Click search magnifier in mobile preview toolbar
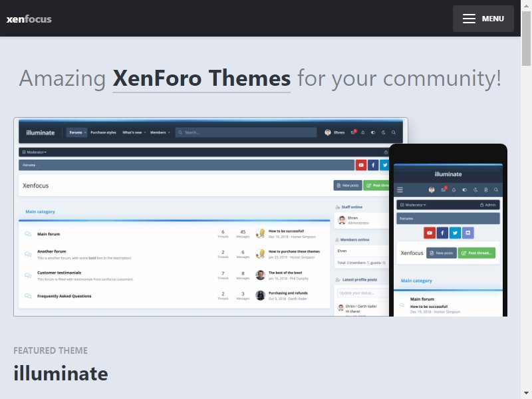This screenshot has width=532, height=399. click(496, 190)
